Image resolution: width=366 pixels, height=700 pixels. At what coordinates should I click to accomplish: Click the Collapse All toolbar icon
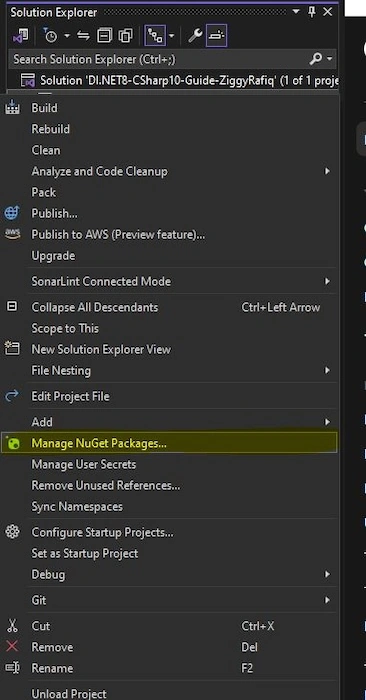[104, 36]
